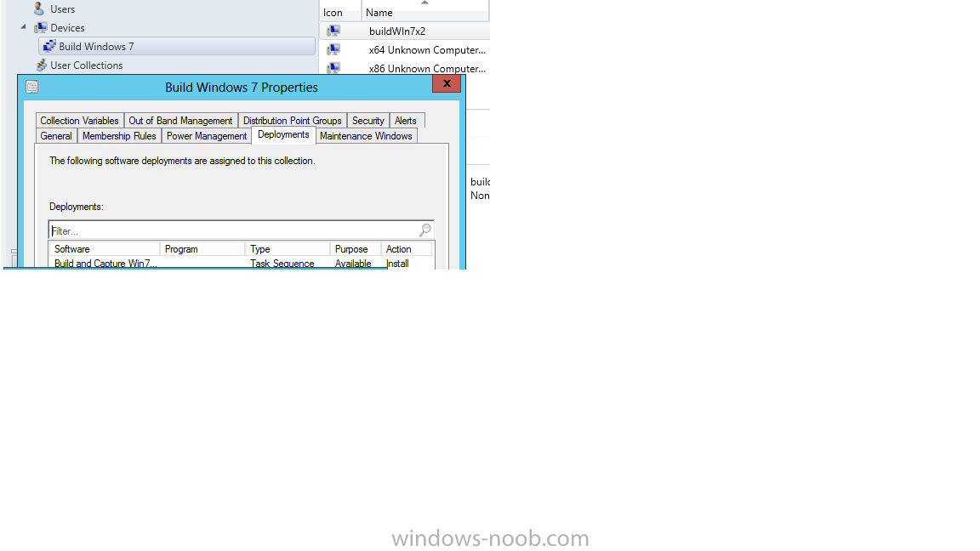Open the General tab
The width and height of the screenshot is (980, 551).
[56, 136]
